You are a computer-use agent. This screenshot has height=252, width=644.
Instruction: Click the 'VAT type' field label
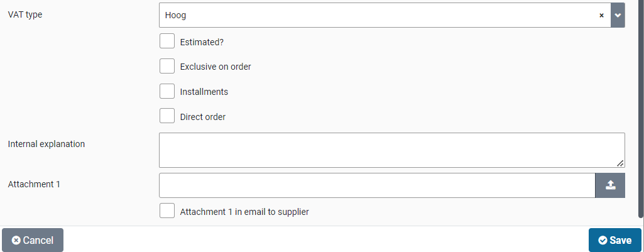coord(25,14)
